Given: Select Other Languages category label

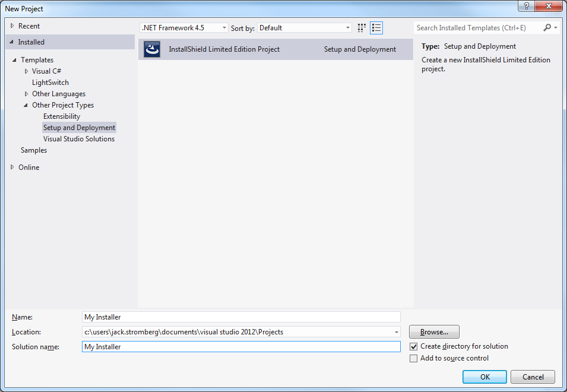Looking at the screenshot, I should point(59,94).
